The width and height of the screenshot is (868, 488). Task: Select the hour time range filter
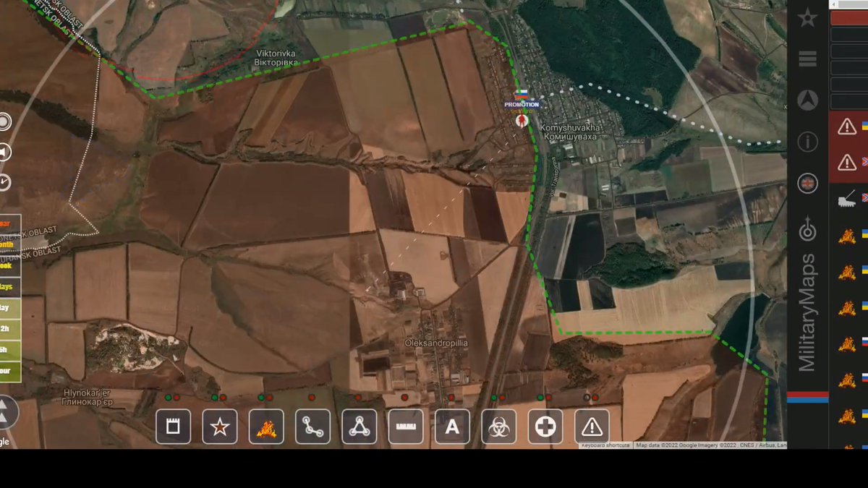(x=9, y=371)
